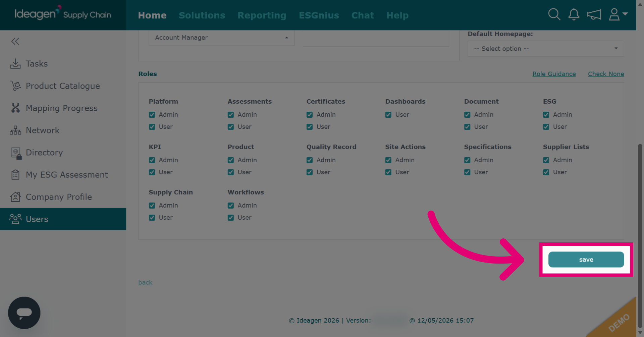Open the Reporting menu

[262, 15]
